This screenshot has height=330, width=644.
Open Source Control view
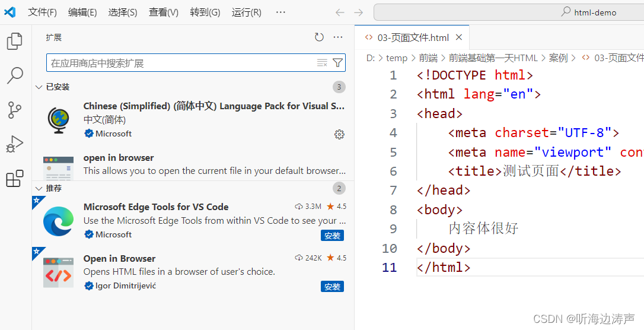point(15,110)
